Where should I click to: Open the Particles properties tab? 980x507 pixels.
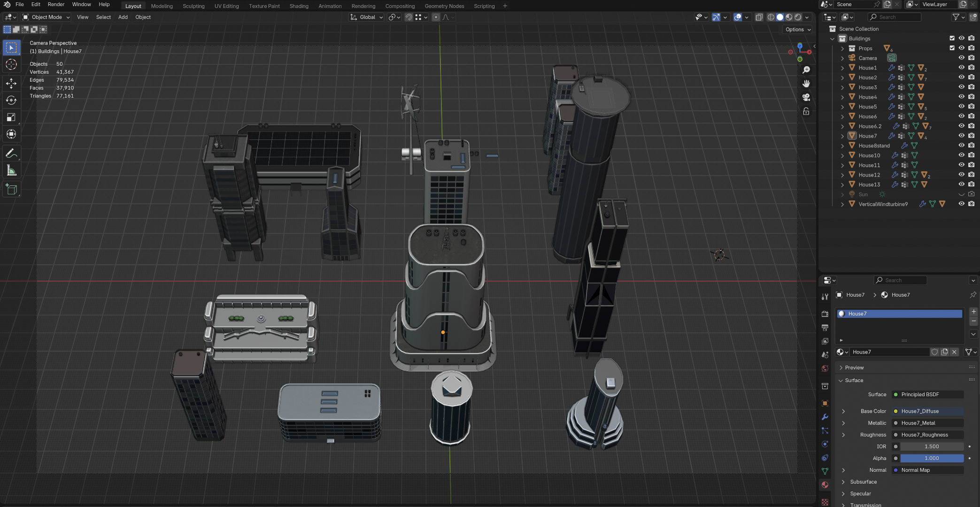coord(825,430)
